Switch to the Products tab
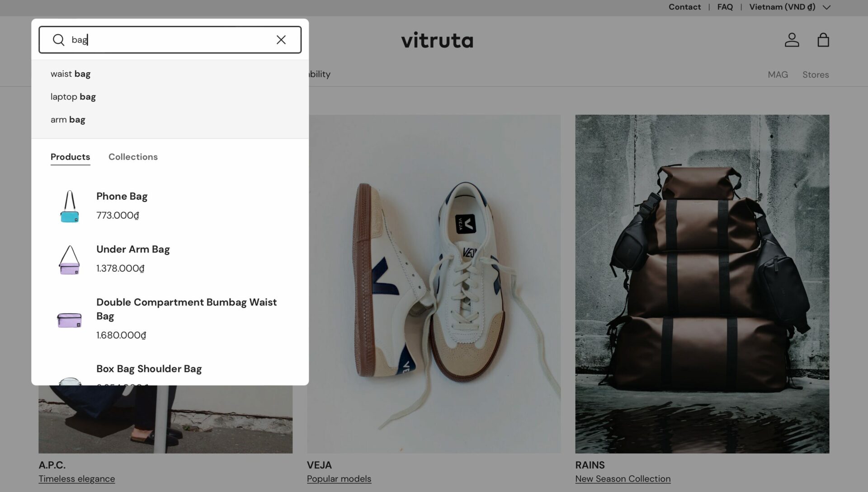Viewport: 868px width, 492px height. (70, 157)
